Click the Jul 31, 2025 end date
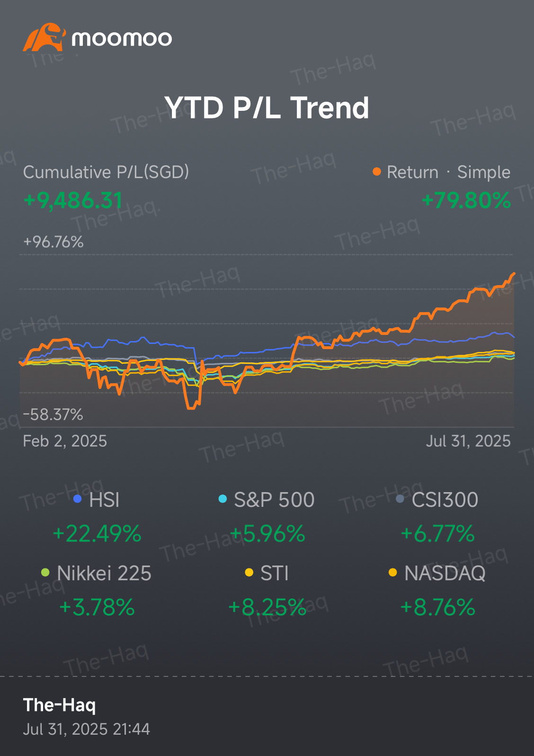 (x=468, y=441)
